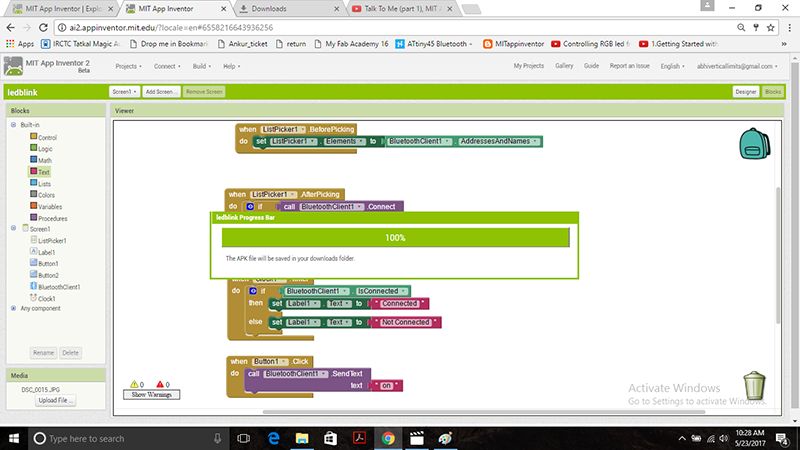
Task: Bookmark this page with star icon
Action: 771,28
